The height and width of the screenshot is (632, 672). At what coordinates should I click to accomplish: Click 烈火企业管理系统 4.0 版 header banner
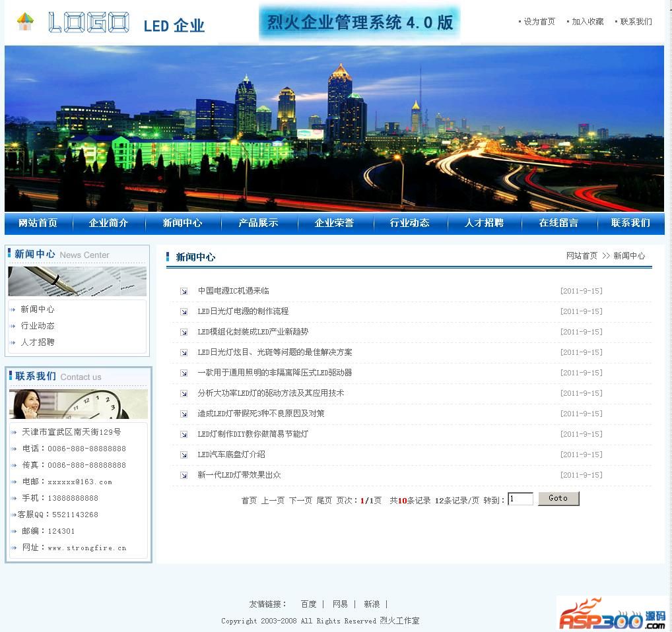tap(359, 22)
